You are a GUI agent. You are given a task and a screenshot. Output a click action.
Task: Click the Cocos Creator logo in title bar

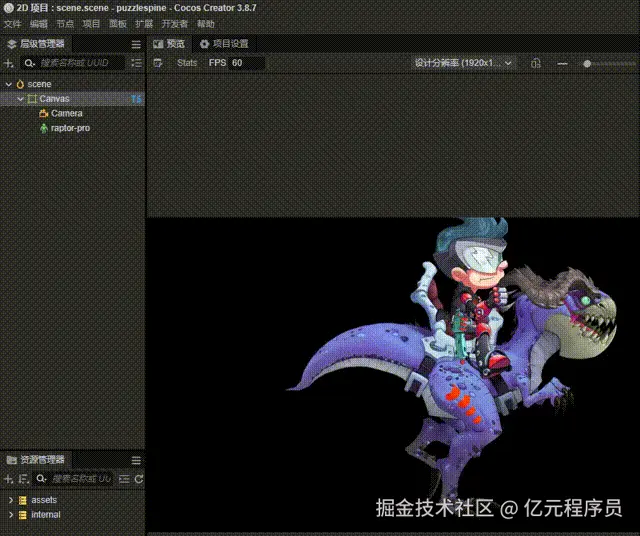coord(8,8)
